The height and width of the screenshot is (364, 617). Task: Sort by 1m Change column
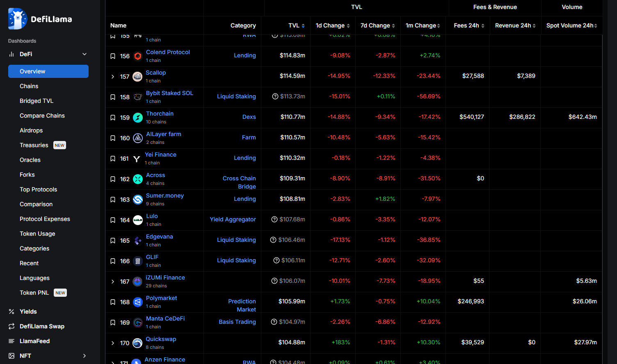423,25
